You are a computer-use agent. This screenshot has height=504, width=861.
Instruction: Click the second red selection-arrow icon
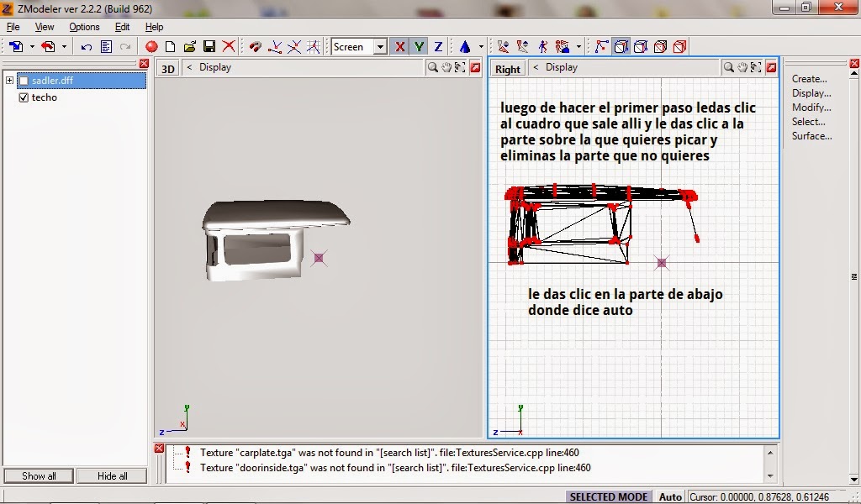pyautogui.click(x=522, y=46)
